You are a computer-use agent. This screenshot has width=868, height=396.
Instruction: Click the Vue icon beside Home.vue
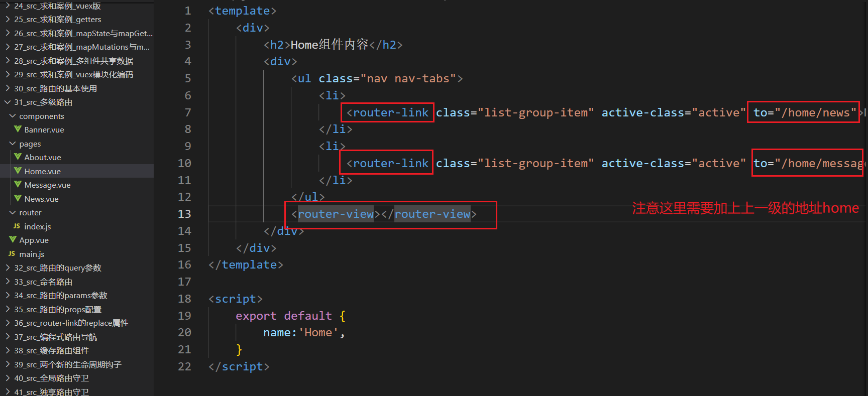click(x=18, y=171)
